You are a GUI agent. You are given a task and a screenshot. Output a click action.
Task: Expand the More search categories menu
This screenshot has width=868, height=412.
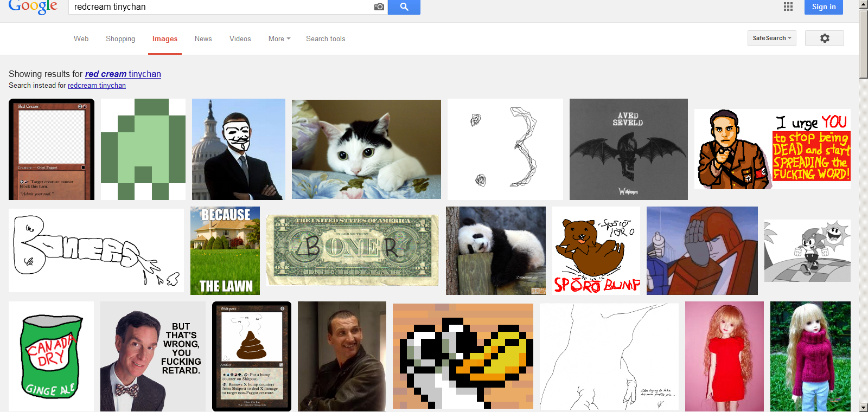click(279, 39)
